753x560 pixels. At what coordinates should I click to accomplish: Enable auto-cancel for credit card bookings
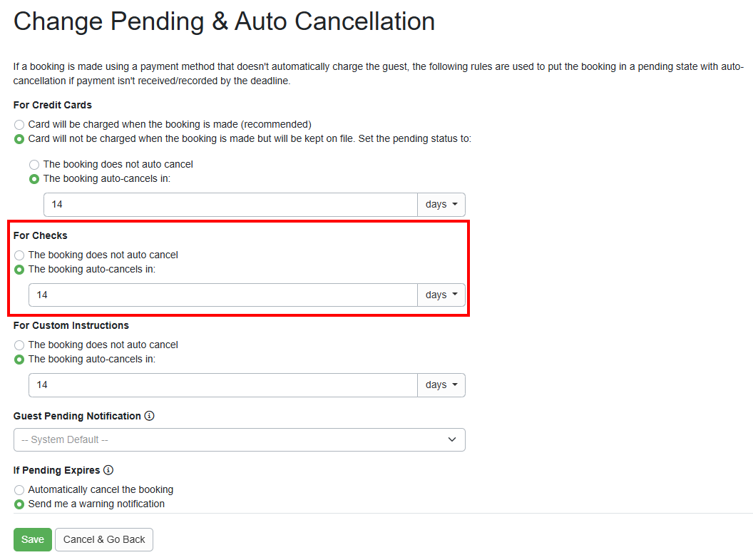pyautogui.click(x=34, y=178)
